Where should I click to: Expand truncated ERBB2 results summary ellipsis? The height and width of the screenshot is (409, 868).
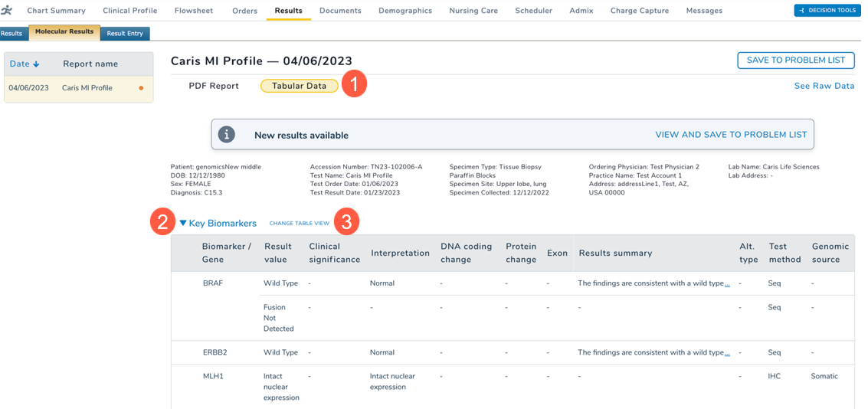[727, 353]
